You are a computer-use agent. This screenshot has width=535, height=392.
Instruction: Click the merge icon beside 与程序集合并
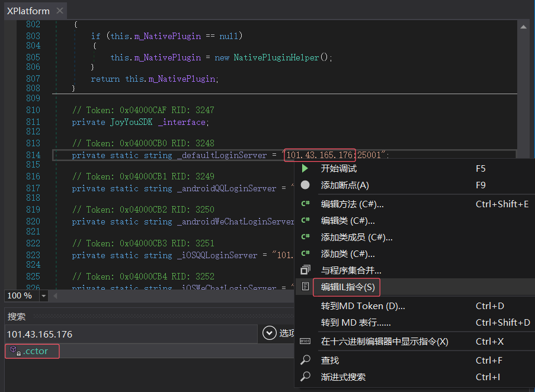tap(306, 270)
